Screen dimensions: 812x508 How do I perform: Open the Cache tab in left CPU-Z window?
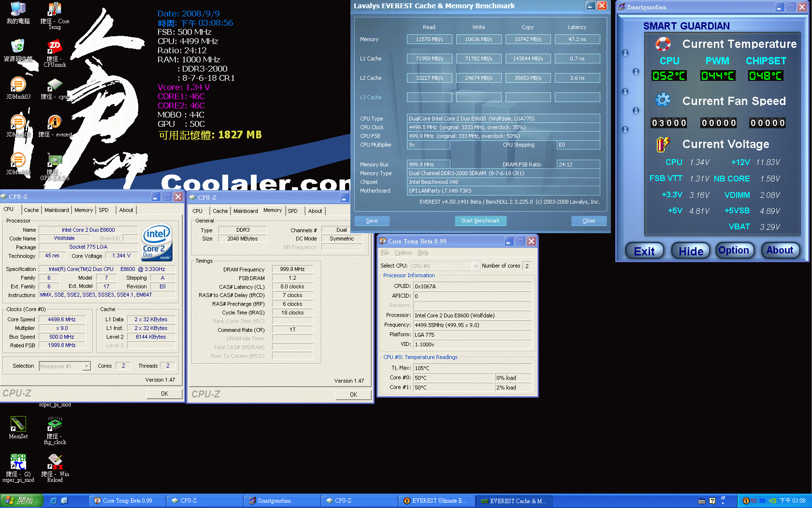coord(31,210)
